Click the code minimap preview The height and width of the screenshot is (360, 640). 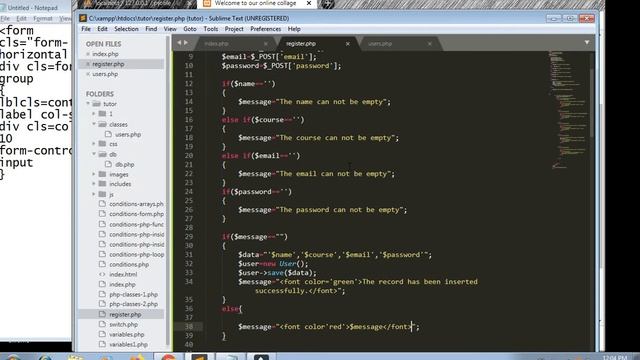tap(569, 109)
